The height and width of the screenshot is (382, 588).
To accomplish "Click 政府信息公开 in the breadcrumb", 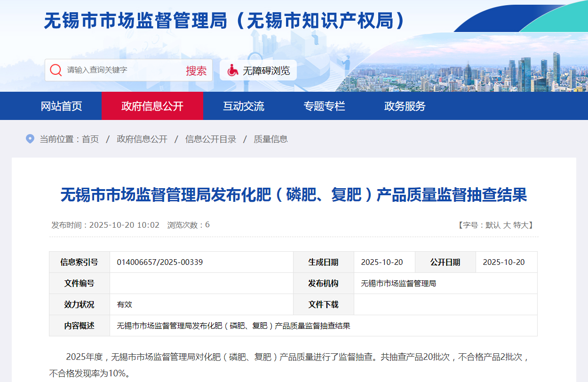I will tap(142, 139).
